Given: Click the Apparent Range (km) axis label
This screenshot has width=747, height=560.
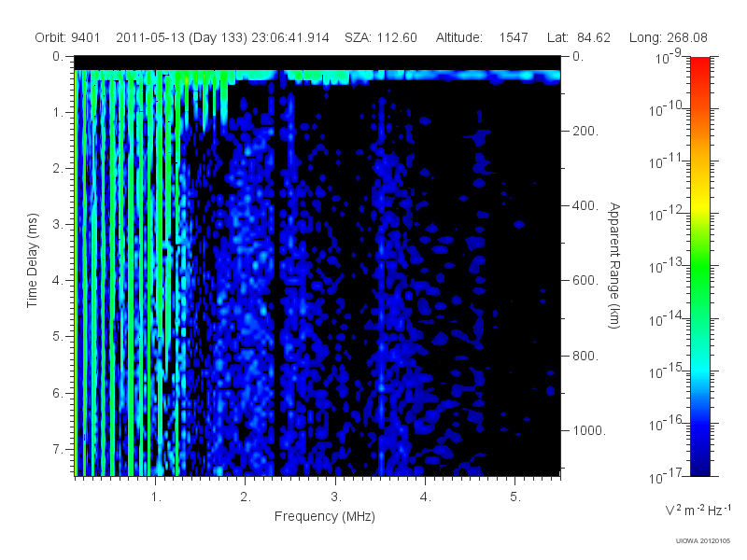Looking at the screenshot, I should click(x=614, y=265).
